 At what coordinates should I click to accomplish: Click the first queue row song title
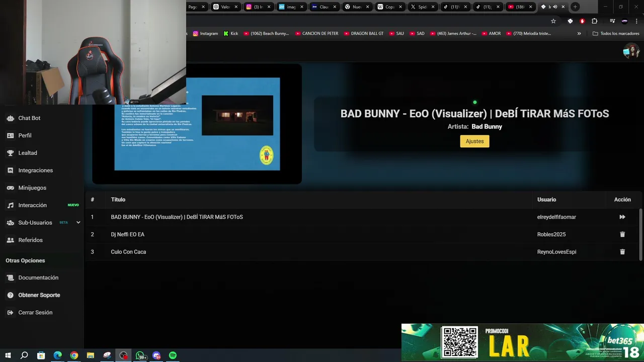click(177, 217)
